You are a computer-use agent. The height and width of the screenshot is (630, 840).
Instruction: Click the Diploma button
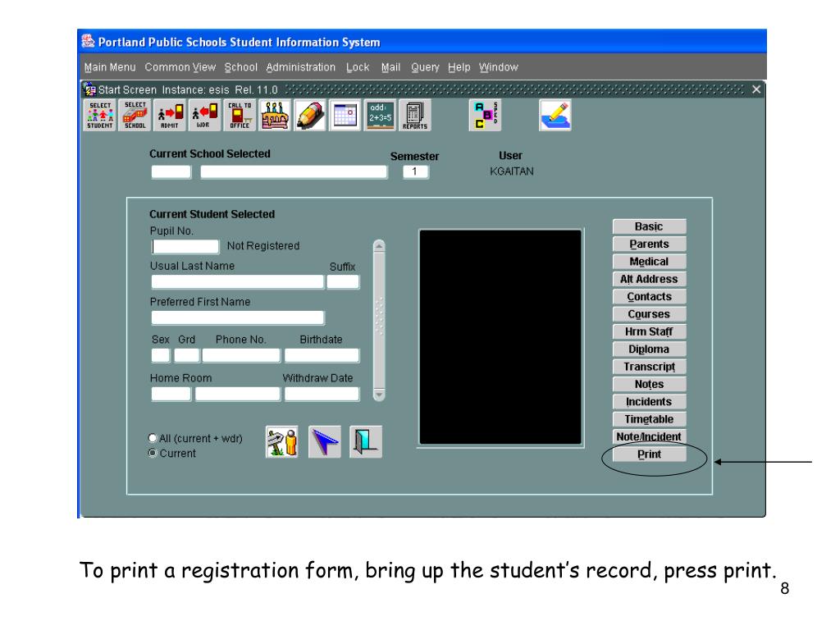(x=650, y=349)
